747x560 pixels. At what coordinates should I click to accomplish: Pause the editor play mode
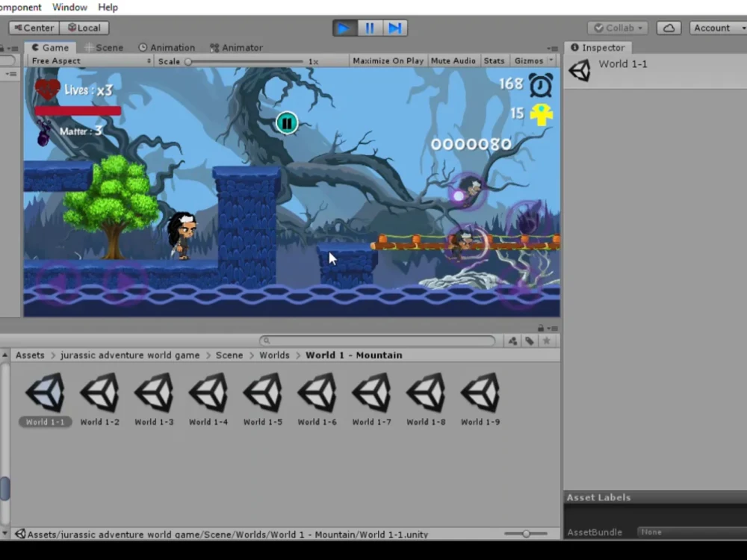point(370,28)
